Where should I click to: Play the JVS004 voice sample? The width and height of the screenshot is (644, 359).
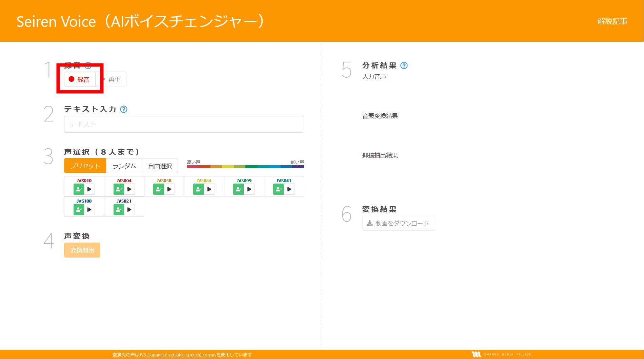(x=129, y=189)
